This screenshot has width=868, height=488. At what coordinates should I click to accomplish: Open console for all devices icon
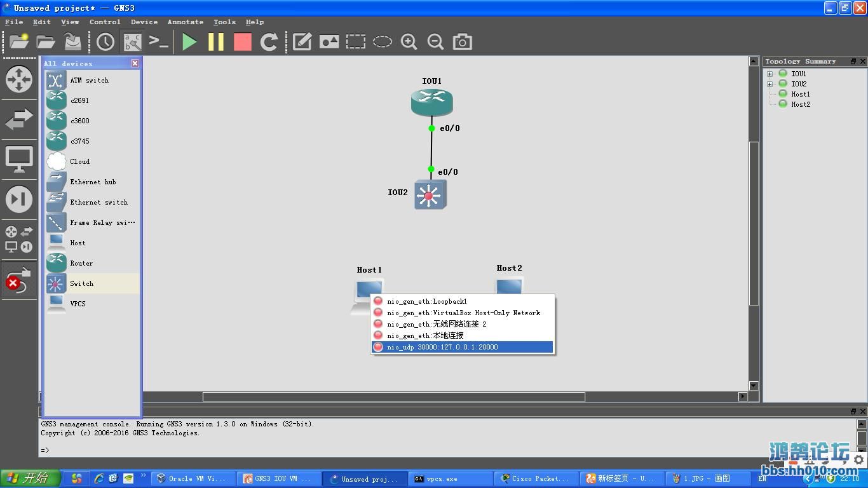[159, 42]
